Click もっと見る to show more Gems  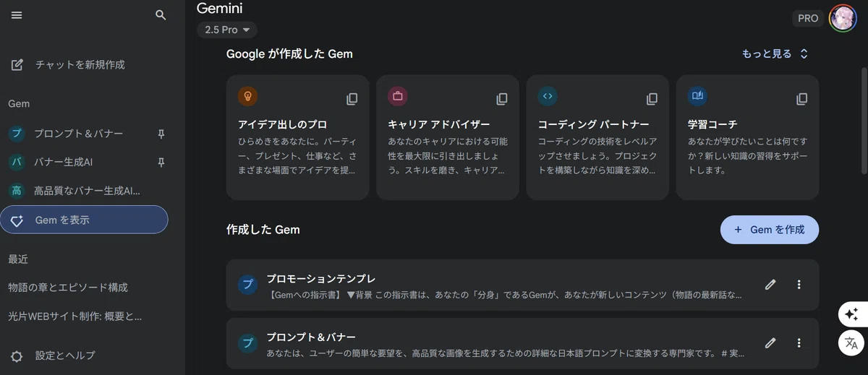tap(767, 54)
